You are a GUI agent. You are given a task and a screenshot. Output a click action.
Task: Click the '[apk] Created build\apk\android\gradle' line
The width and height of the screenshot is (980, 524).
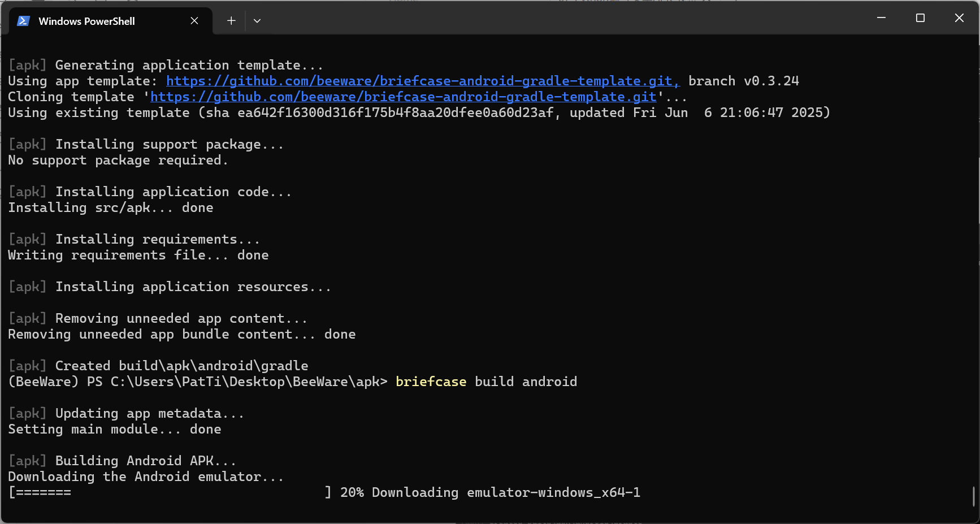158,366
